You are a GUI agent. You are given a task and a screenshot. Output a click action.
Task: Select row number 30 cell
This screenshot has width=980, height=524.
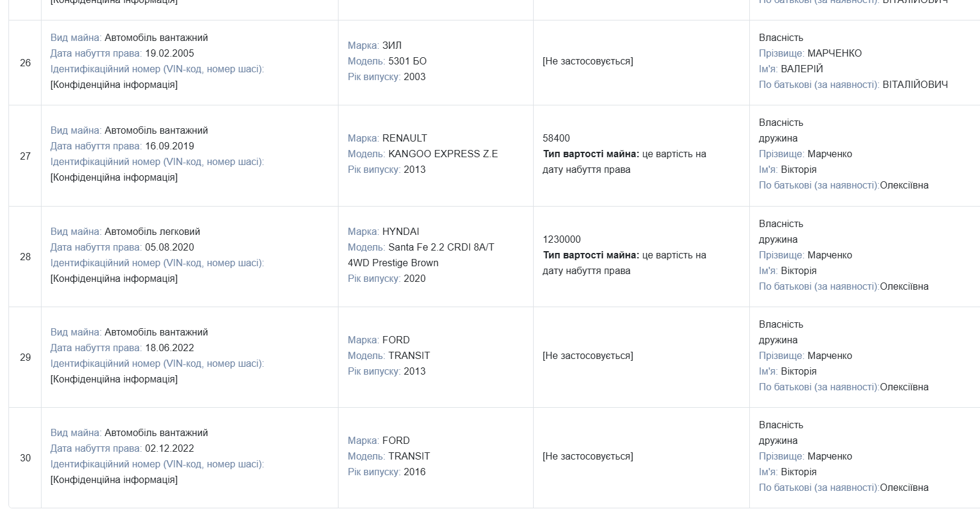[x=25, y=458]
